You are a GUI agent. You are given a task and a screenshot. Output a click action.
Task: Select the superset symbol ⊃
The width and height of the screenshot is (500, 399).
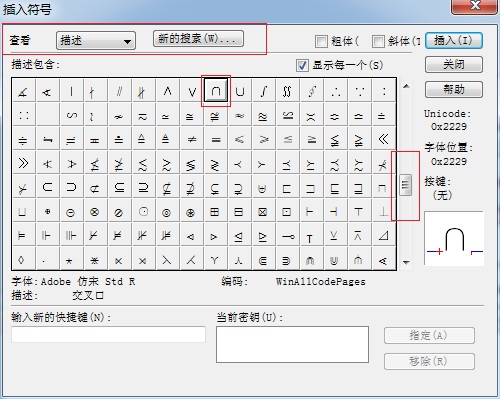point(72,187)
